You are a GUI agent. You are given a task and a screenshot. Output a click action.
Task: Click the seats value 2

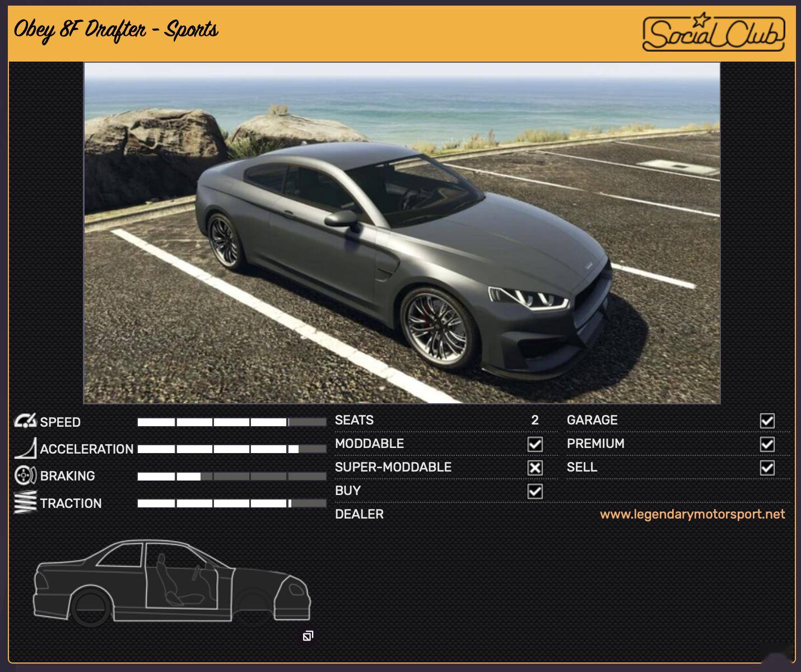click(x=535, y=420)
